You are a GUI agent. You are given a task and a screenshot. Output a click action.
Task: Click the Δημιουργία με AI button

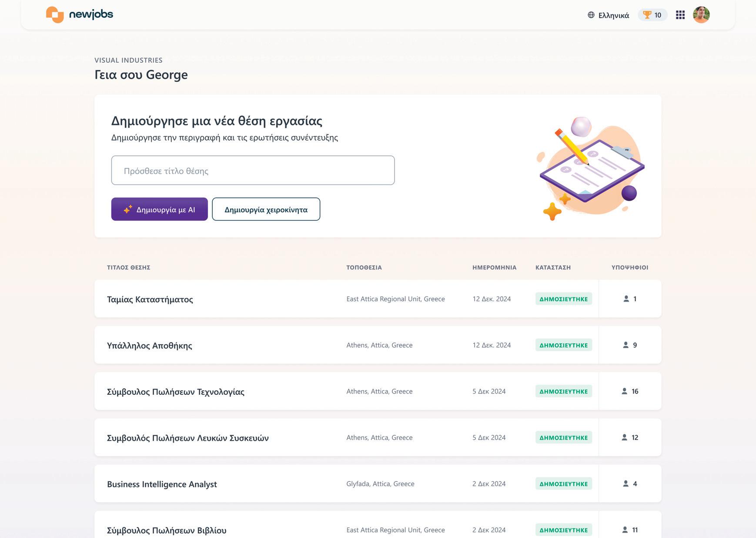point(160,209)
